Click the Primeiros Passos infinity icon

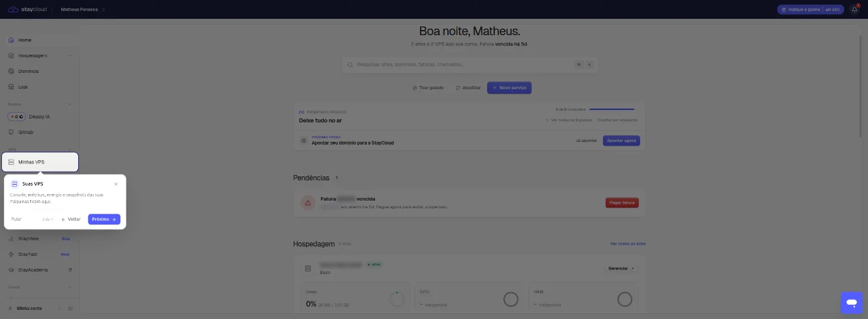click(301, 112)
